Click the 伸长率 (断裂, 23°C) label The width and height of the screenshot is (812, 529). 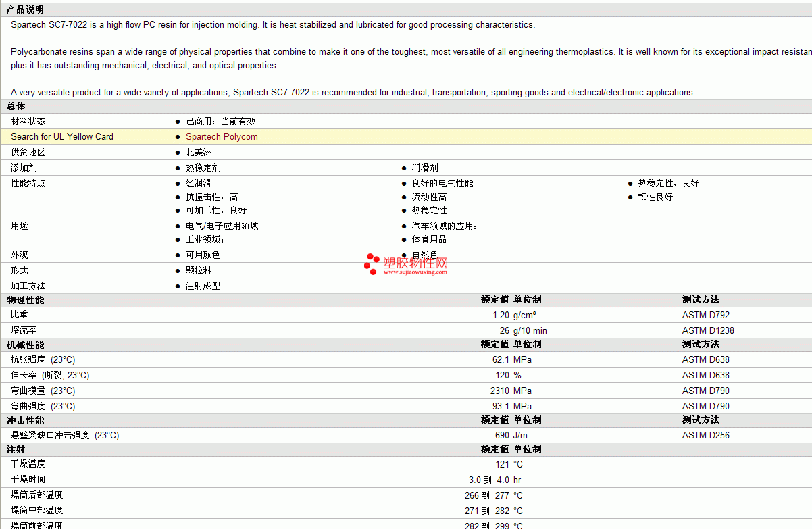click(x=50, y=375)
